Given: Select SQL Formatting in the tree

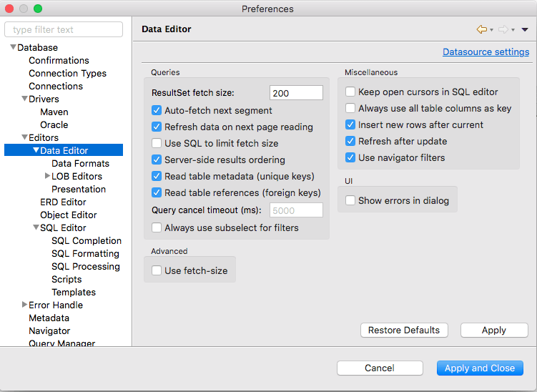Looking at the screenshot, I should coord(85,253).
